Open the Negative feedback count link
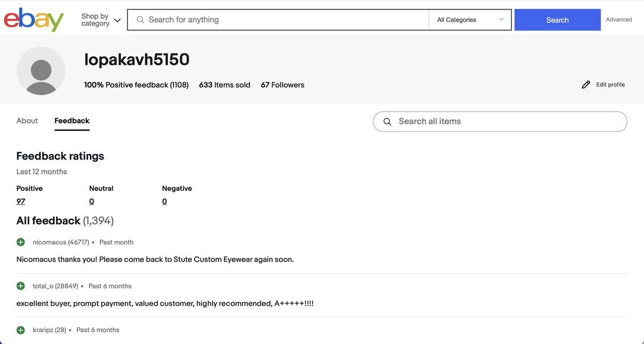This screenshot has width=644, height=344. [x=164, y=201]
